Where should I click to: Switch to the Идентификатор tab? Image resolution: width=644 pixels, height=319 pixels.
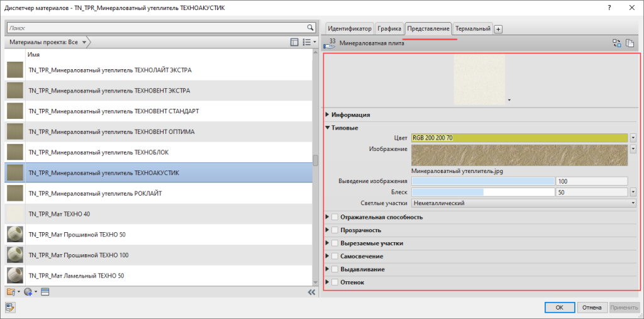coord(350,29)
